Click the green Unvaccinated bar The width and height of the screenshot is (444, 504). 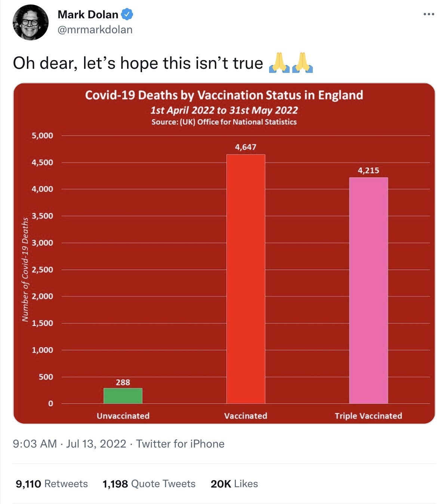point(123,396)
